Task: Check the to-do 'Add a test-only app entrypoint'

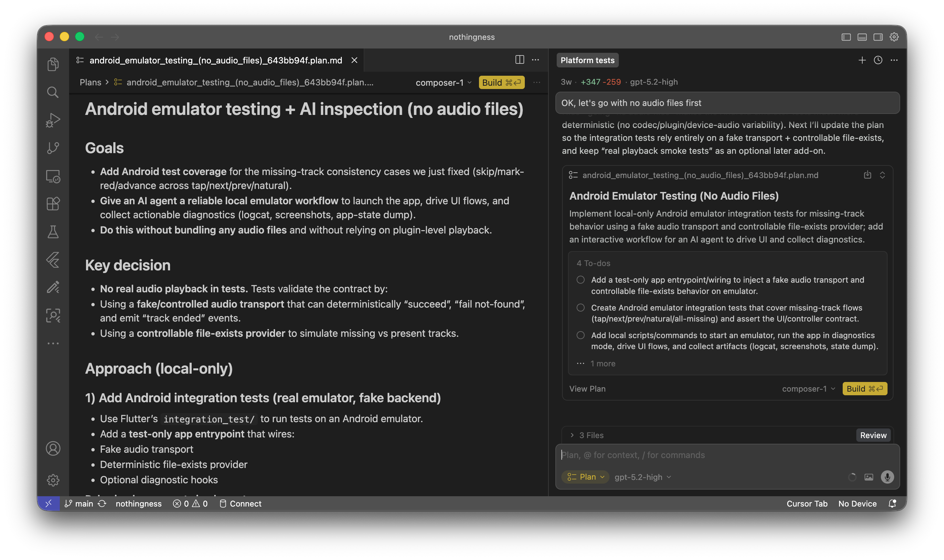Action: click(581, 280)
